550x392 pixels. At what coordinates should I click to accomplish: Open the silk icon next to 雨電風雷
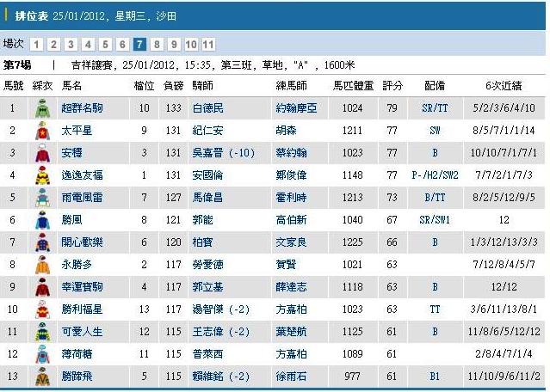point(42,199)
